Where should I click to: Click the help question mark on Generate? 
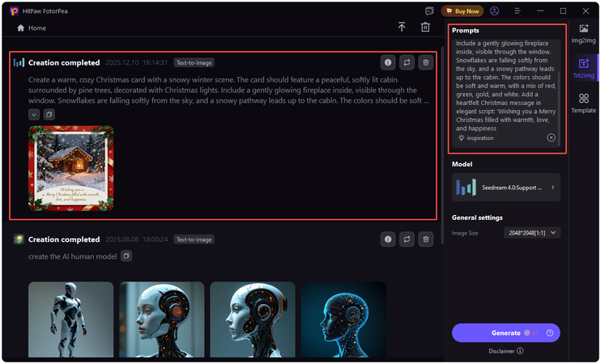pyautogui.click(x=550, y=333)
